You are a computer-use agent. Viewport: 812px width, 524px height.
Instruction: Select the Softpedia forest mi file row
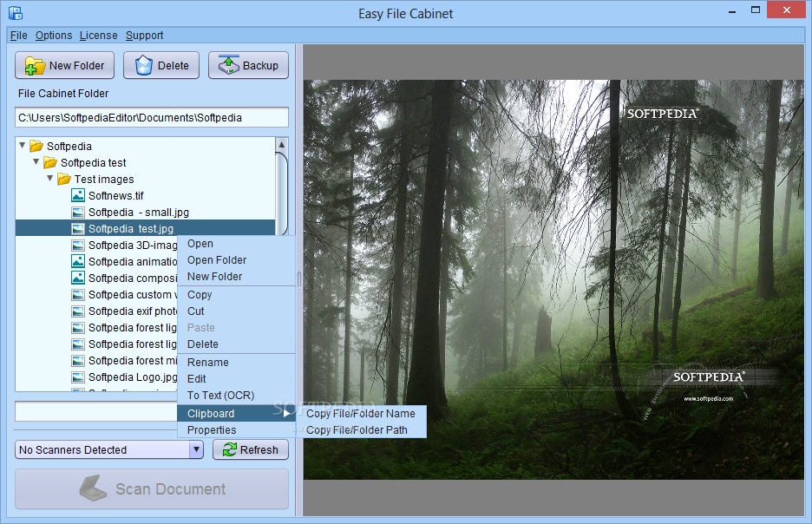pos(96,360)
